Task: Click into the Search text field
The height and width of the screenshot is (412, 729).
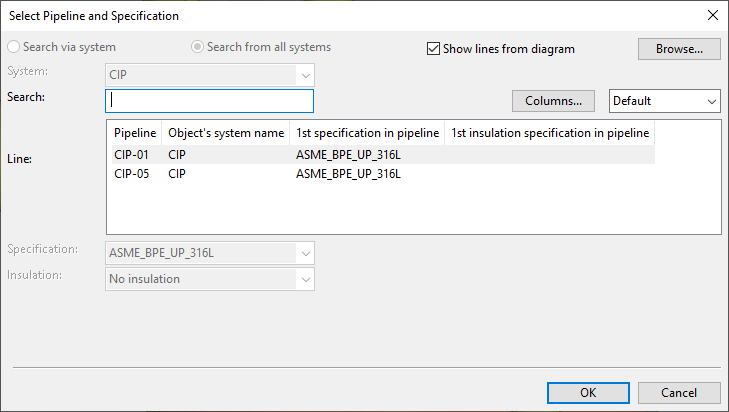Action: pyautogui.click(x=210, y=101)
